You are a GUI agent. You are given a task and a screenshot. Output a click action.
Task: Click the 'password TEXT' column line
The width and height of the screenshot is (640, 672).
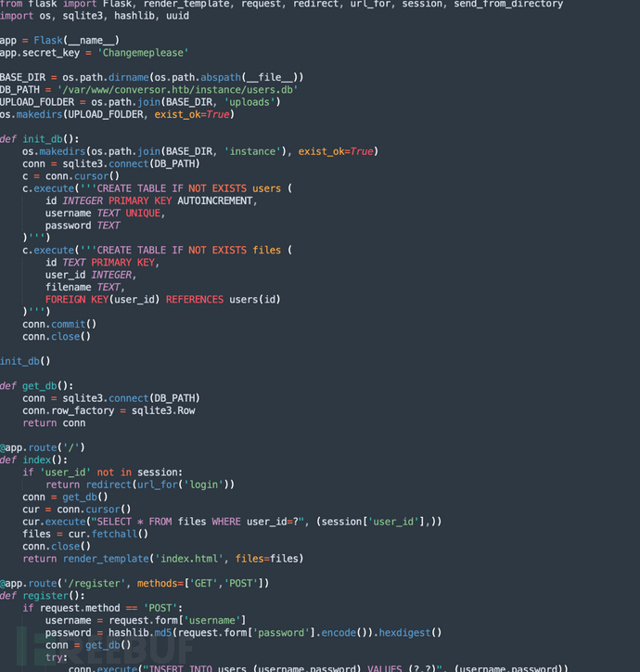click(83, 226)
